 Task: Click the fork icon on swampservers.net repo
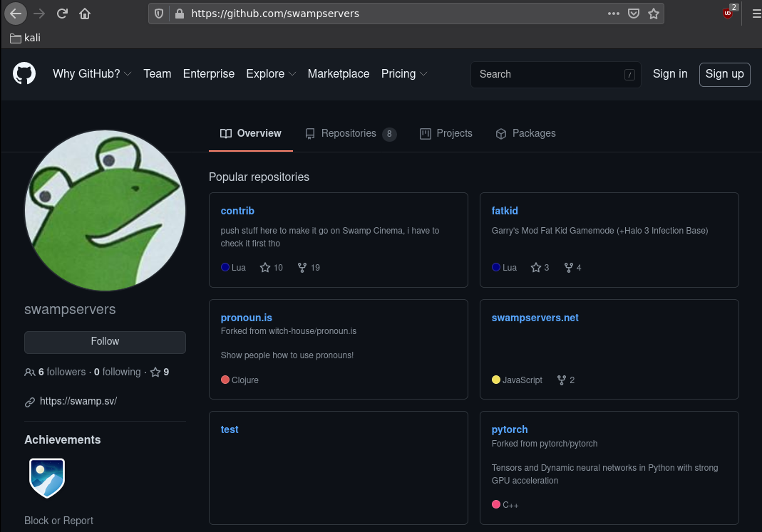pos(562,380)
